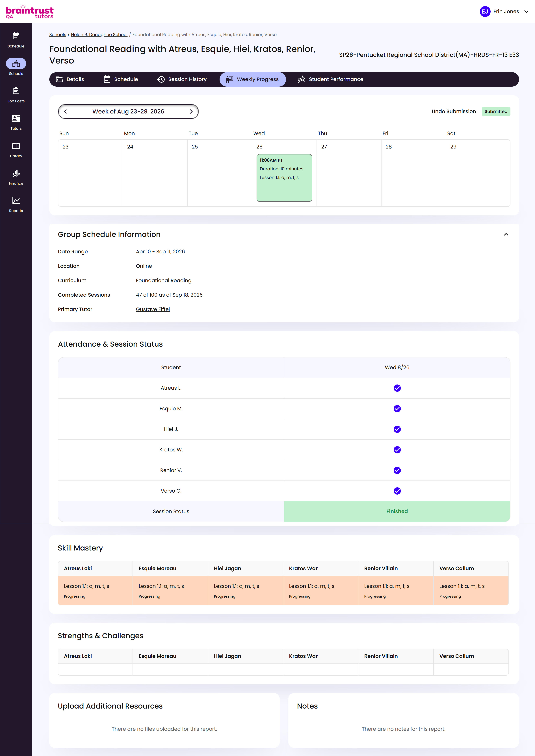Switch to the Details tab

point(70,79)
